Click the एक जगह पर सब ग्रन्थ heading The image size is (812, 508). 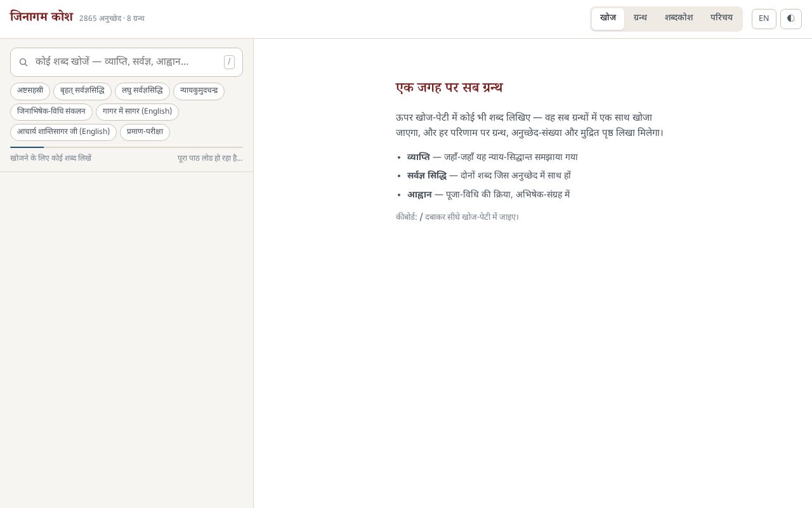pyautogui.click(x=449, y=88)
